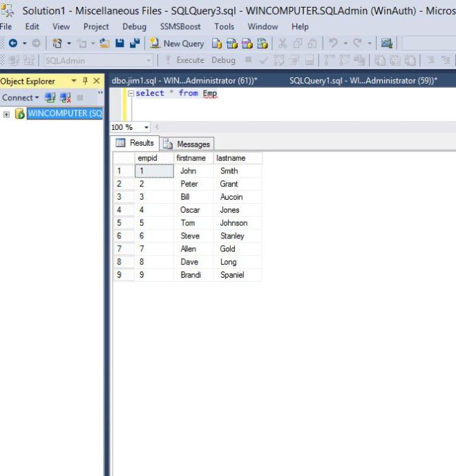Open the SSMSBoost menu
Screen dimensions: 456x476
(x=180, y=26)
